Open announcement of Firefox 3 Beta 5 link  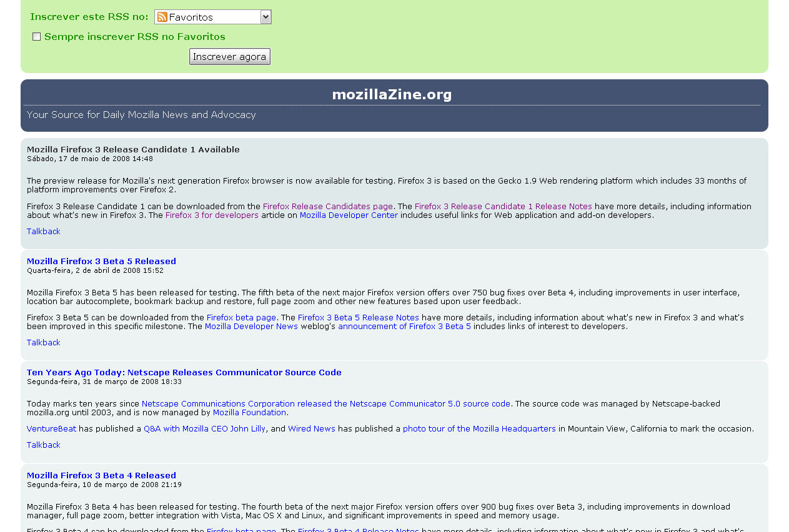click(x=405, y=327)
